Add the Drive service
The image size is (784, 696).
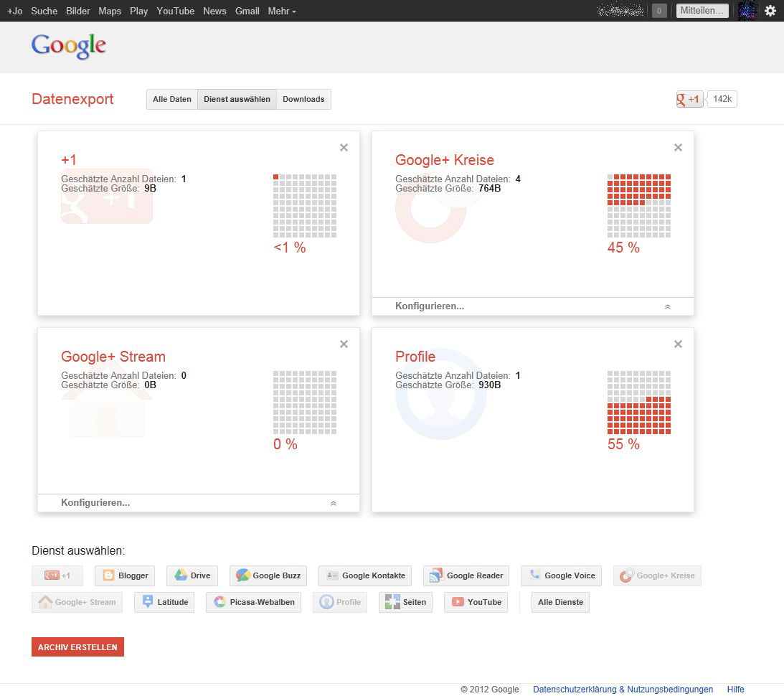192,575
